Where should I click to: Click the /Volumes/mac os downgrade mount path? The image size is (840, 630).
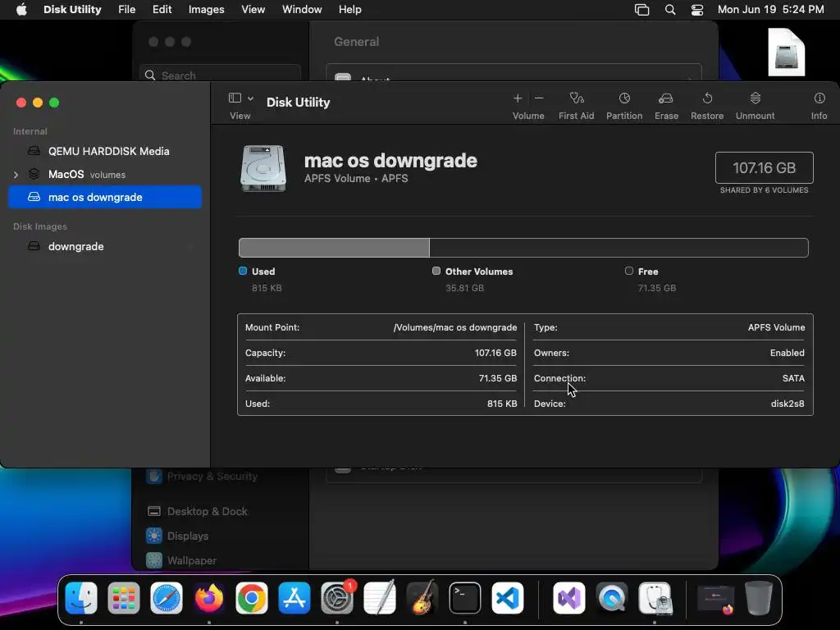pyautogui.click(x=455, y=327)
